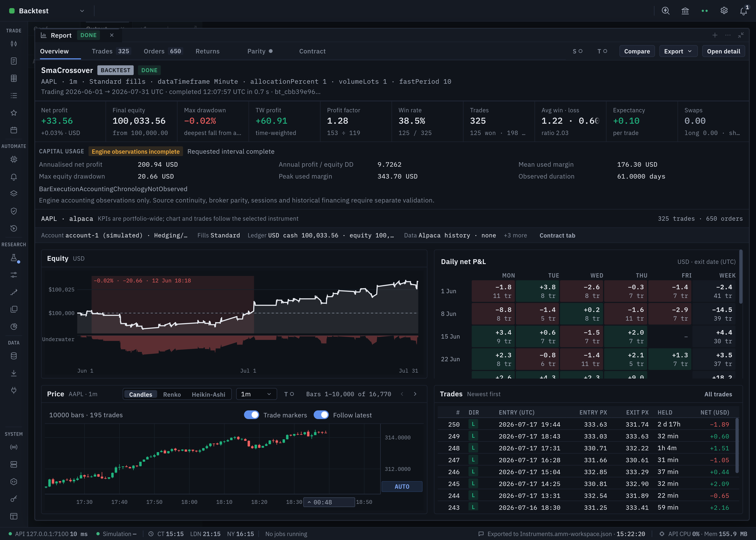Viewport: 756px width, 540px height.
Task: Click the candlestick chart icon under TRADE
Action: tap(14, 44)
